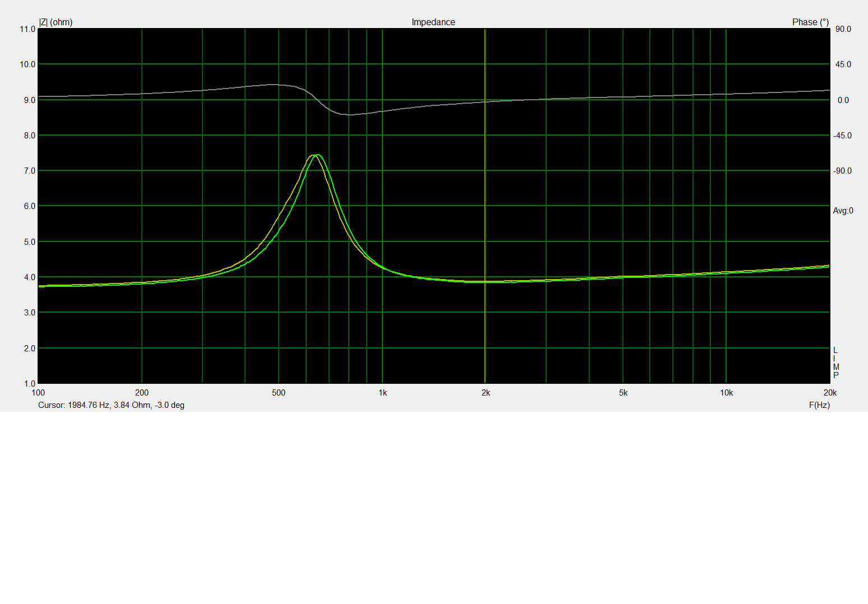Click the cursor readout text below the graph
Image resolution: width=868 pixels, height=604 pixels.
(111, 405)
